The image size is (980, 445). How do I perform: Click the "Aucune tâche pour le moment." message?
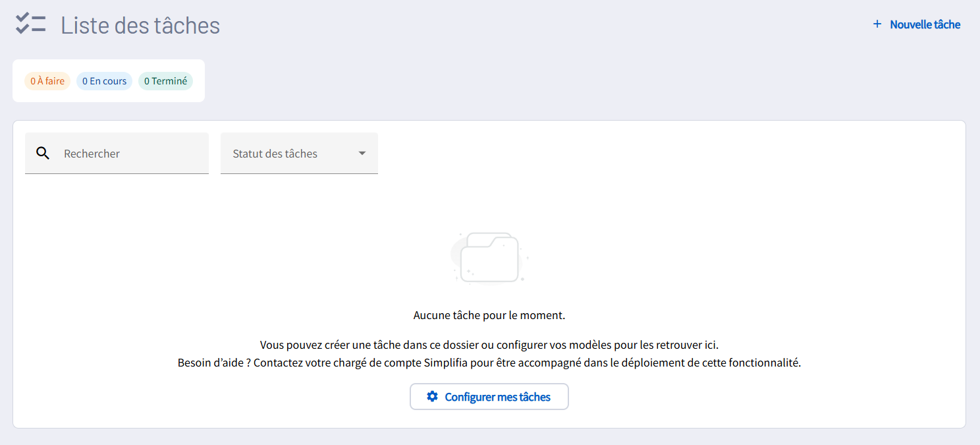click(489, 315)
